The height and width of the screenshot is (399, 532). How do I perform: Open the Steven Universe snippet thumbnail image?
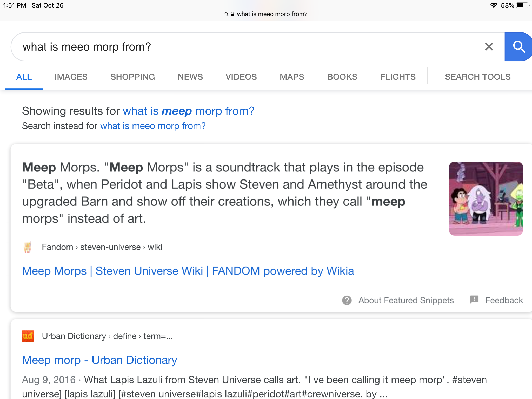pyautogui.click(x=486, y=198)
